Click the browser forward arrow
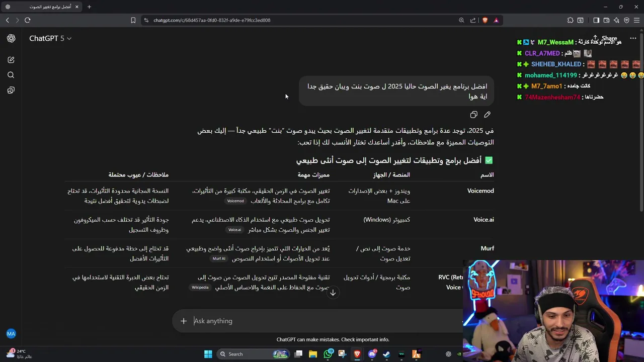 17,20
